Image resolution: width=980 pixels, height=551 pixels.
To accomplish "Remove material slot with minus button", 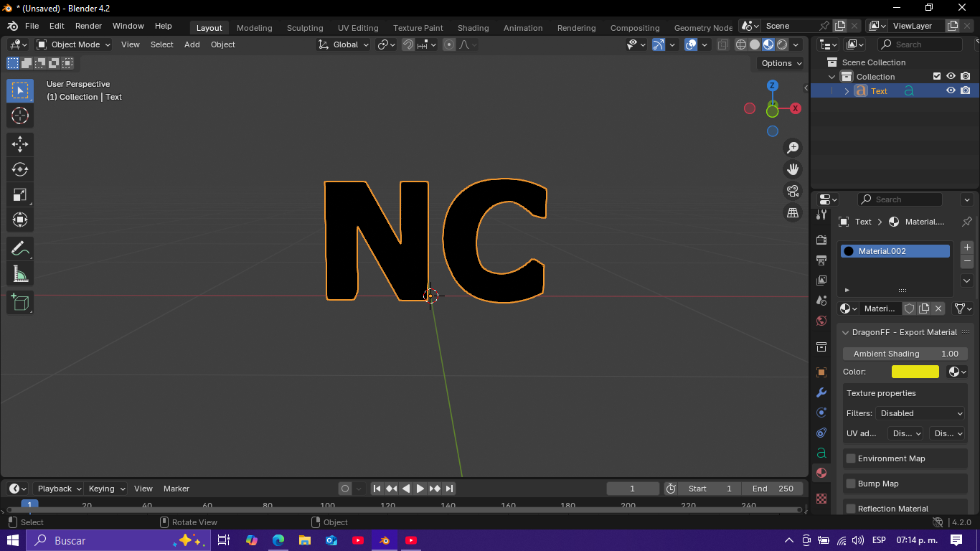I will coord(967,261).
